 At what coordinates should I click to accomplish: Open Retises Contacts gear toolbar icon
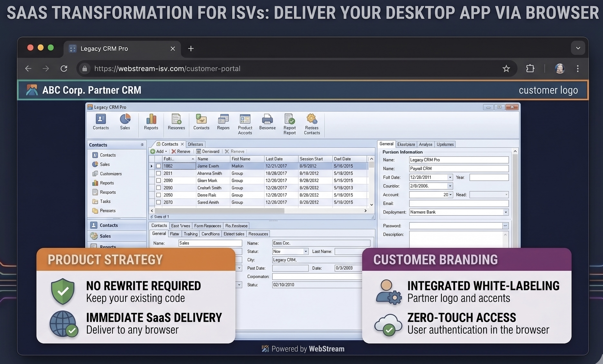pyautogui.click(x=312, y=124)
